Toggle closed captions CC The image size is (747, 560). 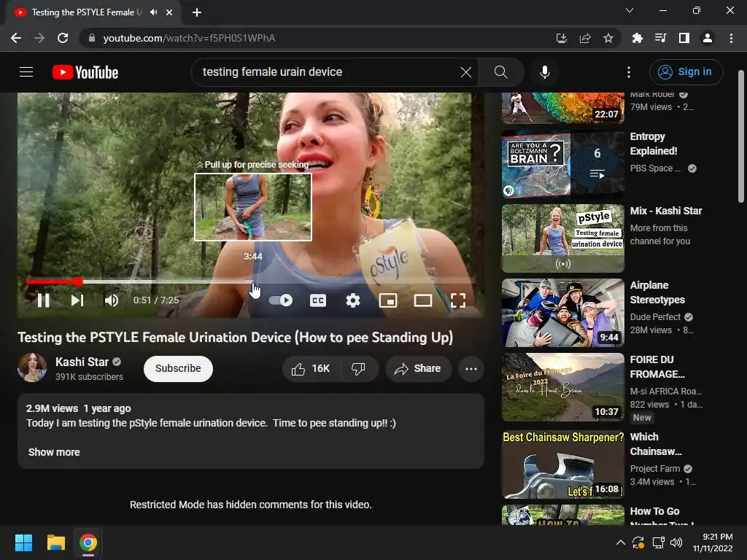[x=318, y=300]
